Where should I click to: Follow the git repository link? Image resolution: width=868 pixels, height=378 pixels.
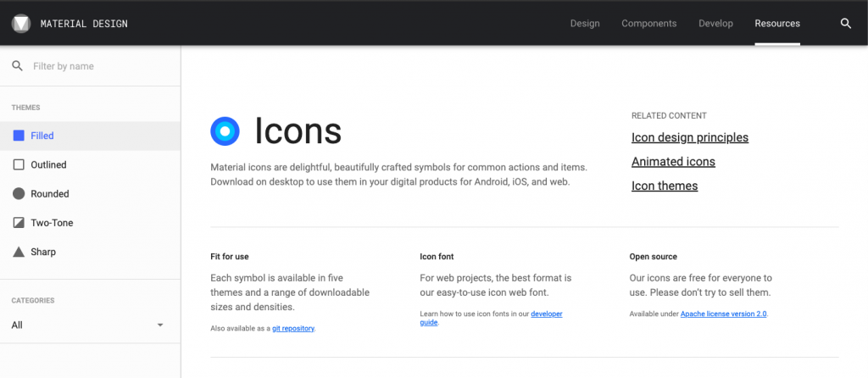[x=293, y=328]
